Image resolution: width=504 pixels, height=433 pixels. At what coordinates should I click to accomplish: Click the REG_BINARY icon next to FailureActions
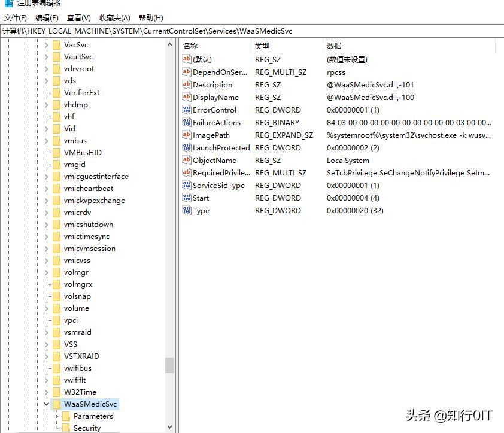pyautogui.click(x=186, y=122)
